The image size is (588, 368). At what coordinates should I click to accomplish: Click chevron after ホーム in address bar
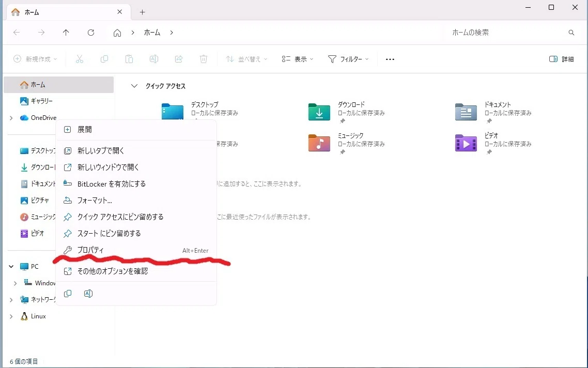172,33
